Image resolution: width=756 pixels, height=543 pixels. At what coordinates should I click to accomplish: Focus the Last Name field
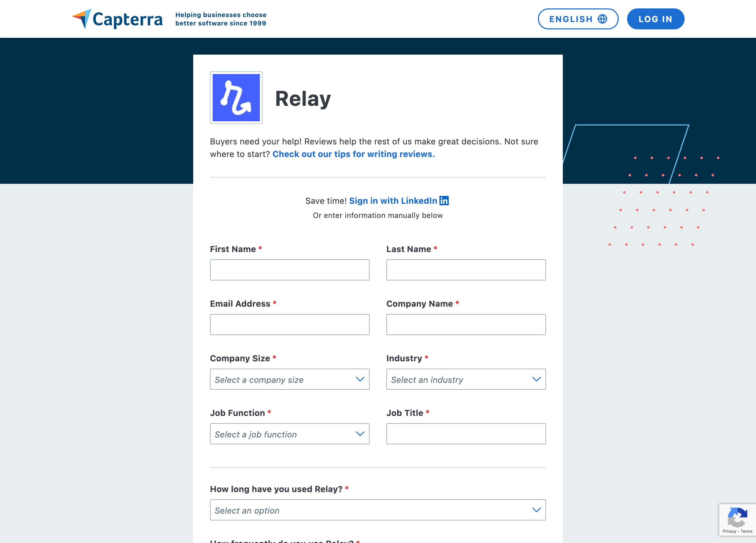click(x=466, y=270)
